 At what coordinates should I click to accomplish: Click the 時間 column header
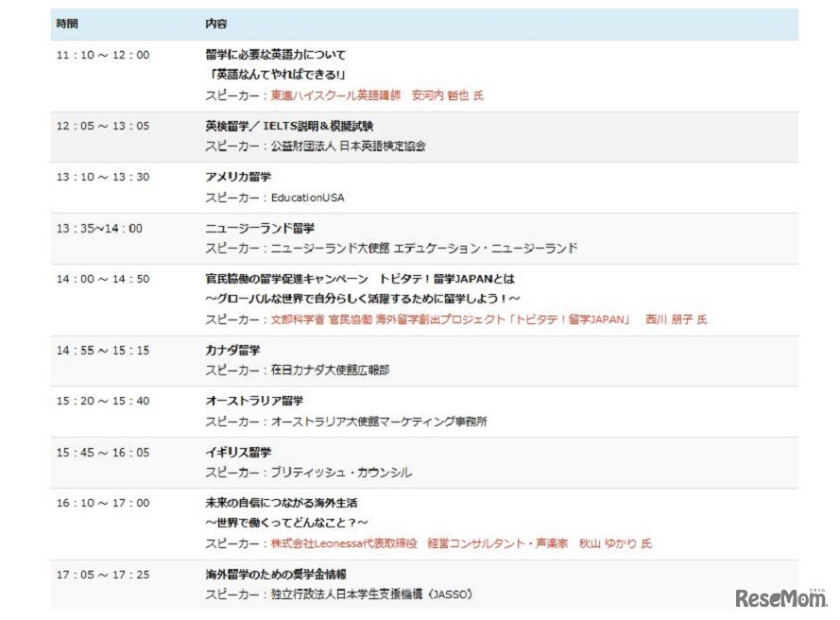click(67, 24)
